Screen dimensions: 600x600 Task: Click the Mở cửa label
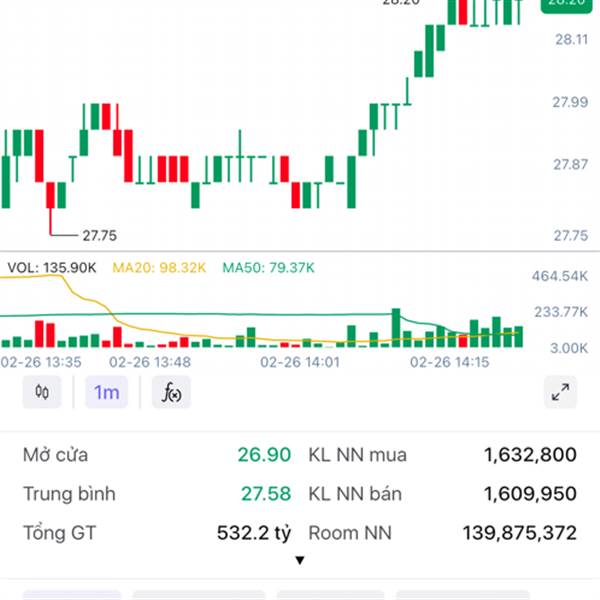tap(55, 455)
